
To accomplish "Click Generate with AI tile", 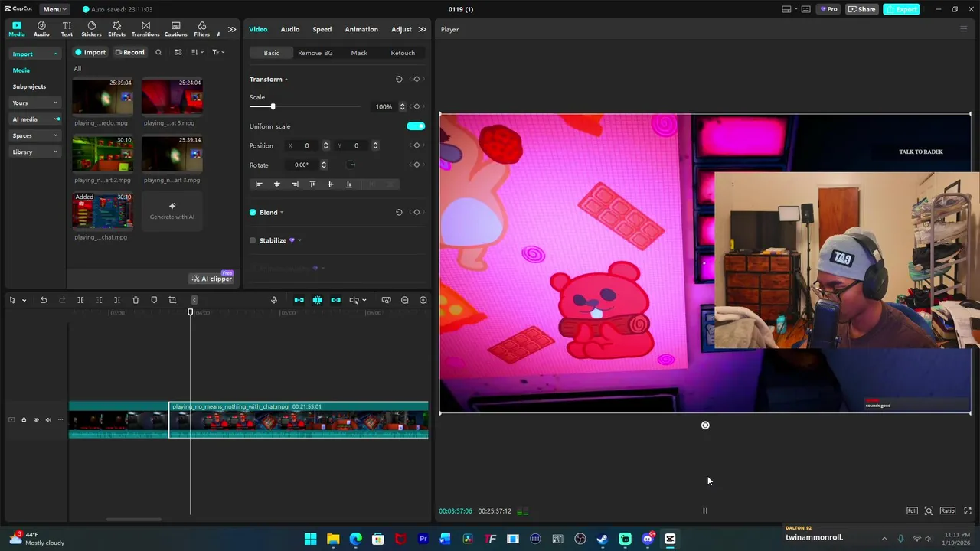I will pyautogui.click(x=172, y=211).
